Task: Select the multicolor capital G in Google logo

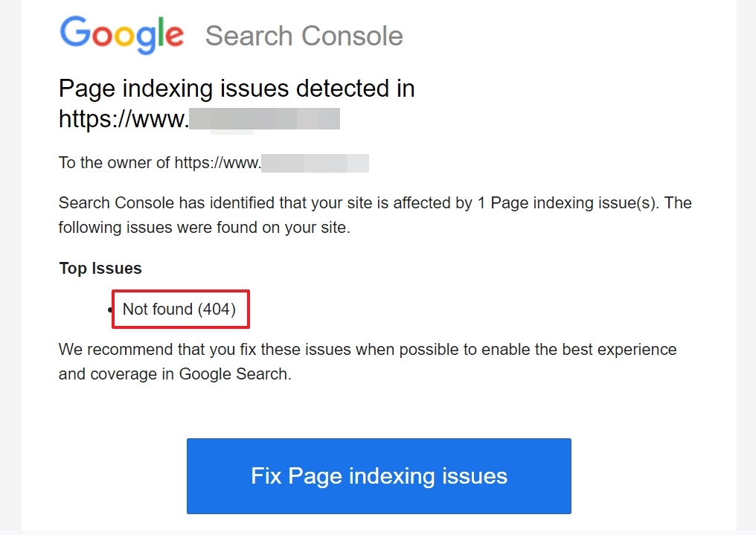Action: click(74, 33)
